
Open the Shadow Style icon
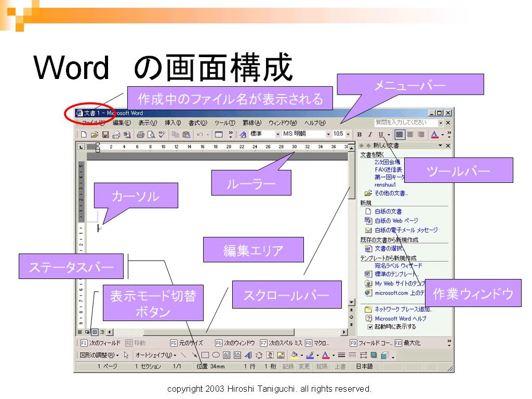coord(374,355)
